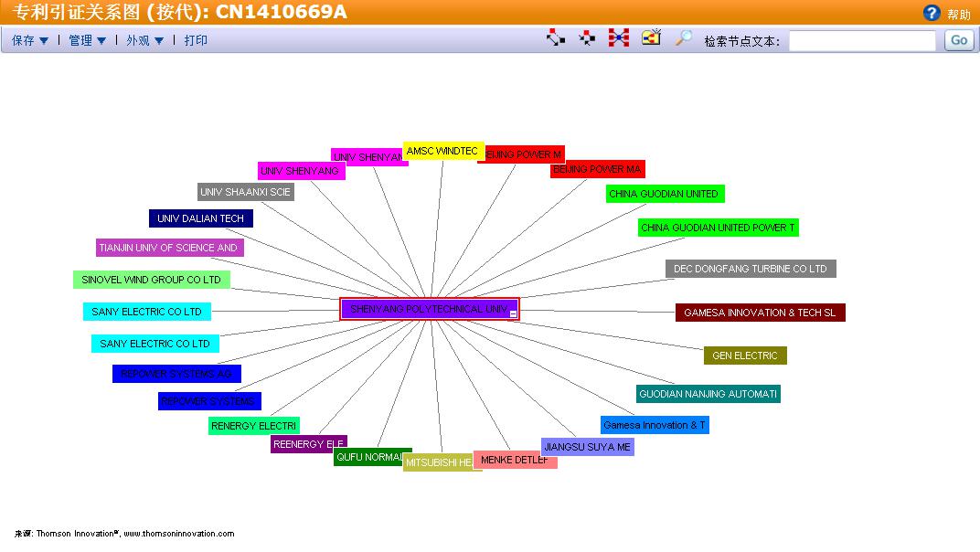Click the magnifying glass zoom icon
The width and height of the screenshot is (980, 552).
[x=683, y=38]
